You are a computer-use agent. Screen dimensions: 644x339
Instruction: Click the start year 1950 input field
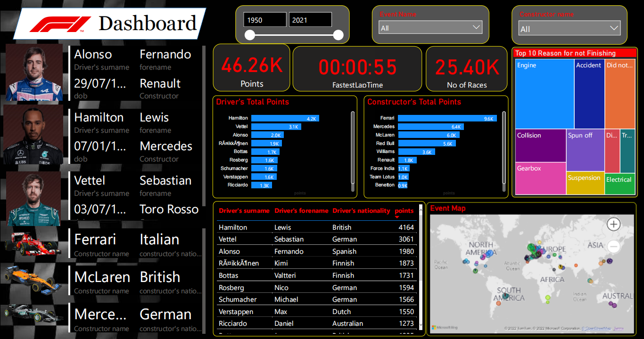(264, 20)
